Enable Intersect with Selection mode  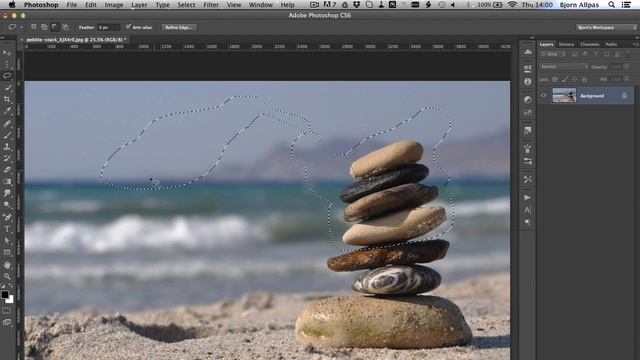coord(65,27)
